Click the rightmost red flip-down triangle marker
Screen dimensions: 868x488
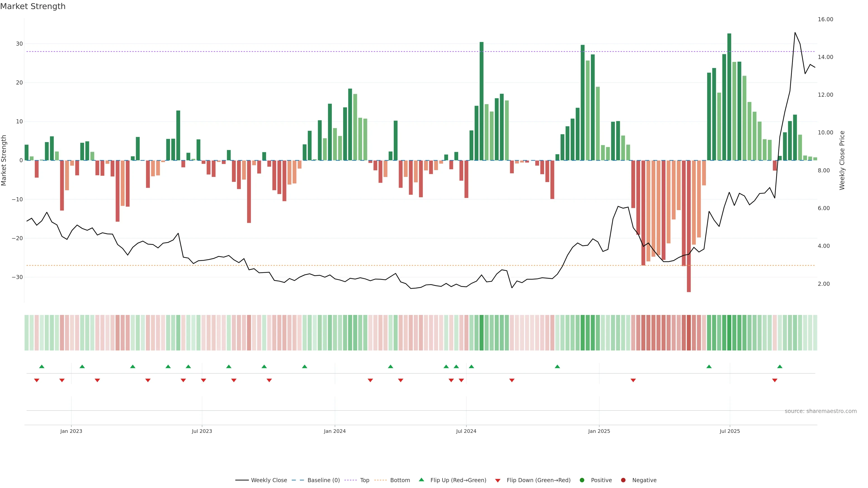click(775, 380)
